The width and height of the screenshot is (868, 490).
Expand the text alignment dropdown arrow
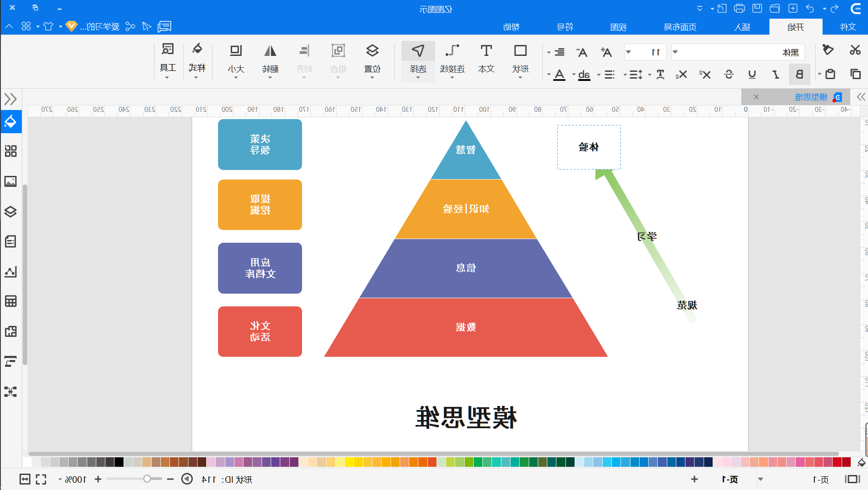(549, 52)
